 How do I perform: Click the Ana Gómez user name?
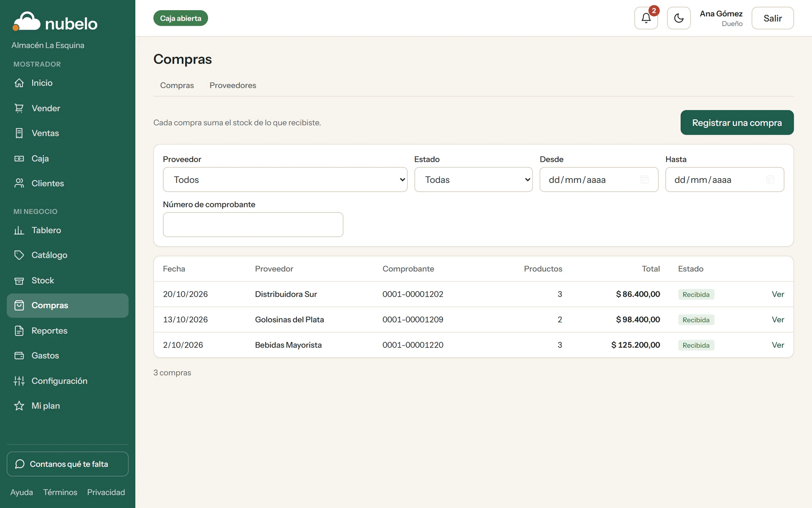point(721,14)
